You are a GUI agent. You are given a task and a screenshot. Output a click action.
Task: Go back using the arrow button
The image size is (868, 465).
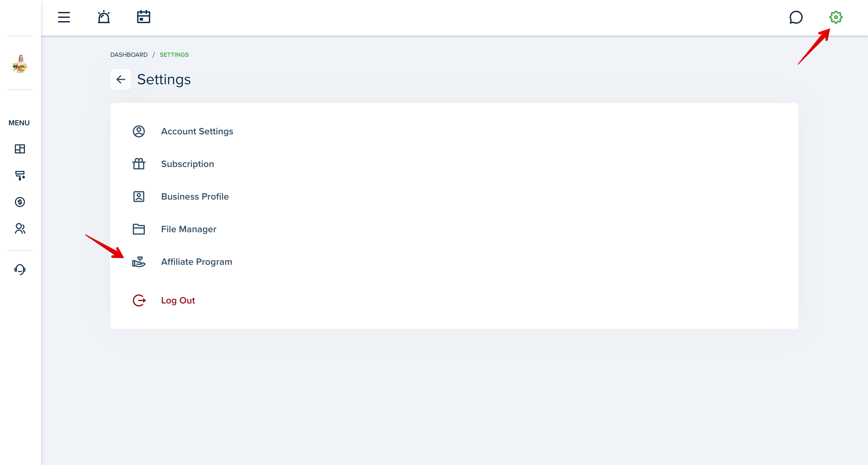click(x=121, y=80)
